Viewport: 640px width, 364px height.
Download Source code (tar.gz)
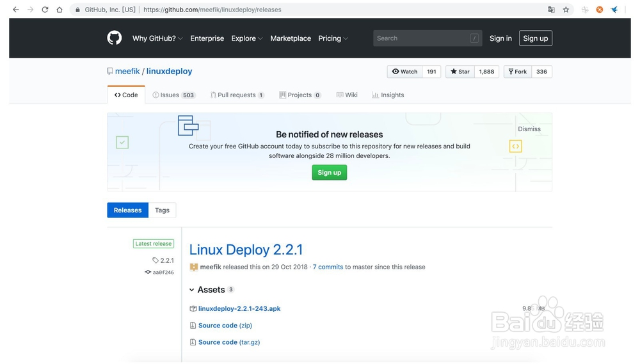click(229, 342)
